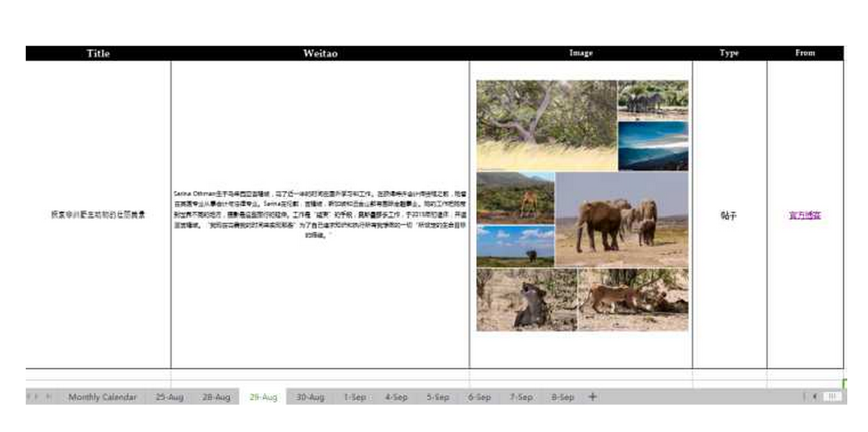Switch to the 4-Sep sheet tab
The image size is (868, 432).
(x=396, y=397)
